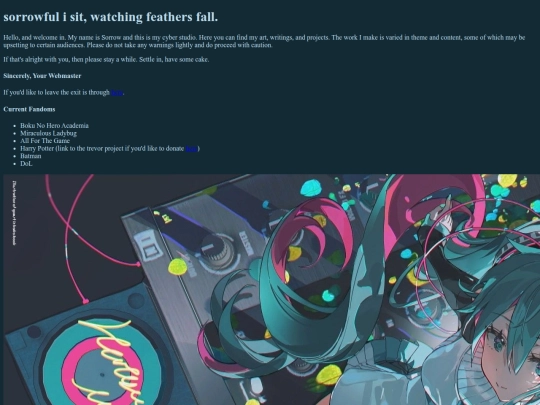Click the small icon on the mixer panel
This screenshot has width=540, height=405.
(149, 246)
